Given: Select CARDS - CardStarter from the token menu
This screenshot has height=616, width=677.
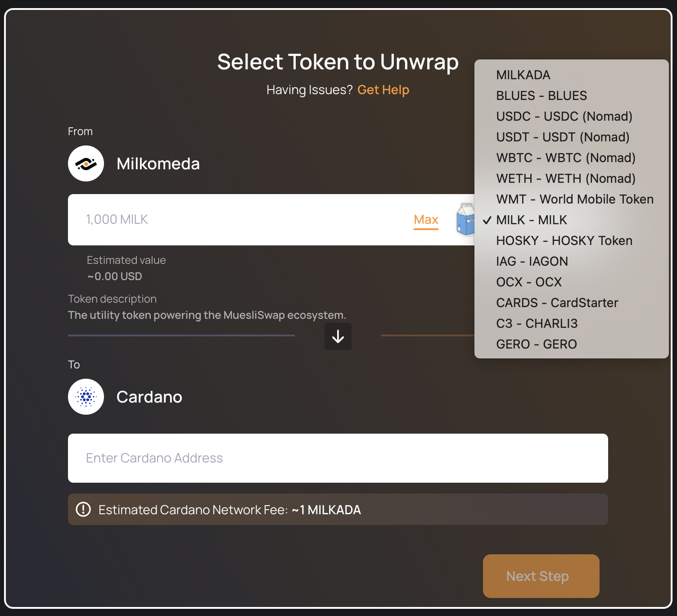Looking at the screenshot, I should click(x=557, y=303).
